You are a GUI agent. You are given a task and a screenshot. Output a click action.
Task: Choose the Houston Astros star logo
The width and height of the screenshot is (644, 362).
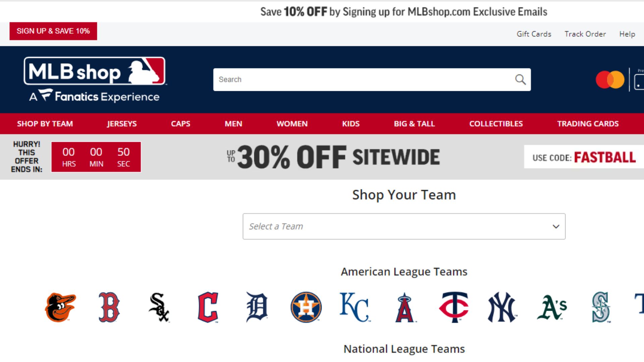point(306,307)
